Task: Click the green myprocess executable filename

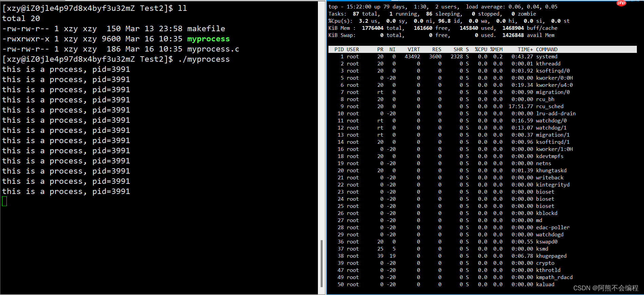Action: click(x=208, y=39)
